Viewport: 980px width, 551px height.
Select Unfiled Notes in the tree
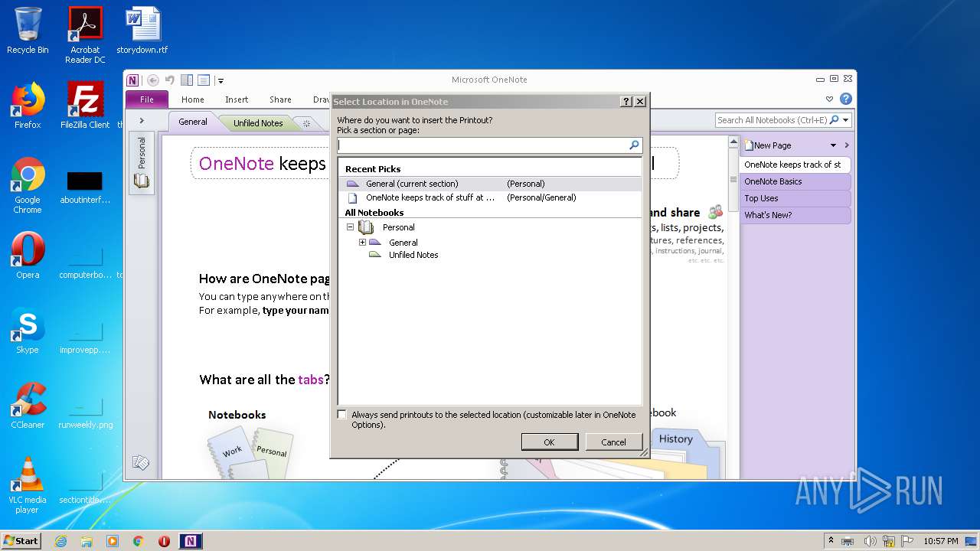(413, 255)
